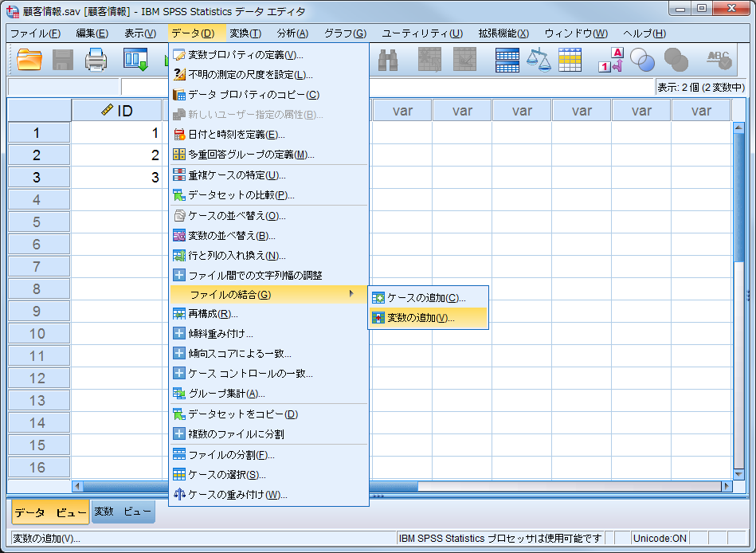Open the ヘルプ(H) menu
Image resolution: width=756 pixels, height=553 pixels.
pos(644,33)
